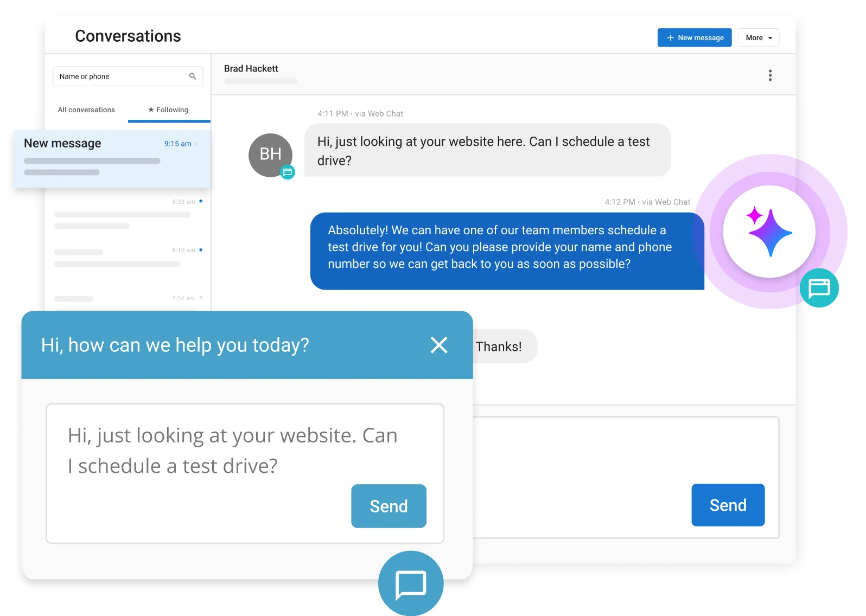Click the 4:11 PM via Web Chat timestamp

point(360,114)
